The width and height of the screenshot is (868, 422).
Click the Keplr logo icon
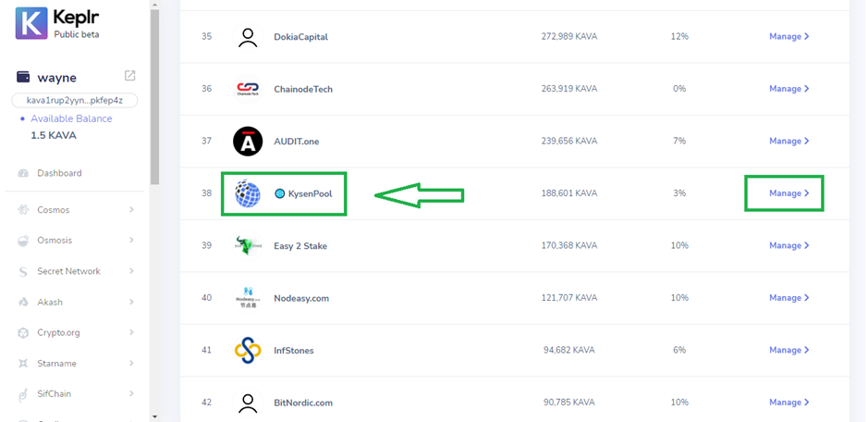click(31, 22)
